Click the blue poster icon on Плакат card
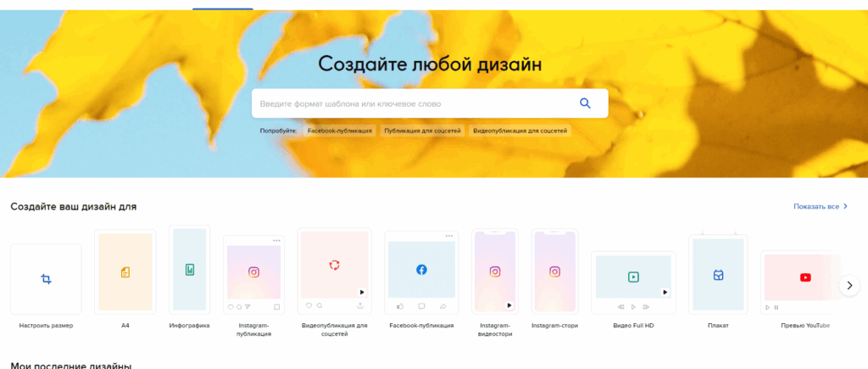 718,275
